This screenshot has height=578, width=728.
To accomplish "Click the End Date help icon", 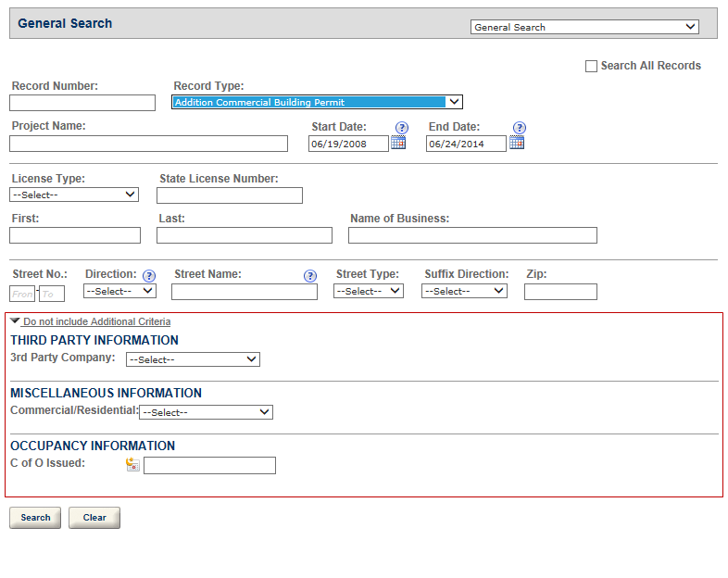I will click(x=520, y=128).
